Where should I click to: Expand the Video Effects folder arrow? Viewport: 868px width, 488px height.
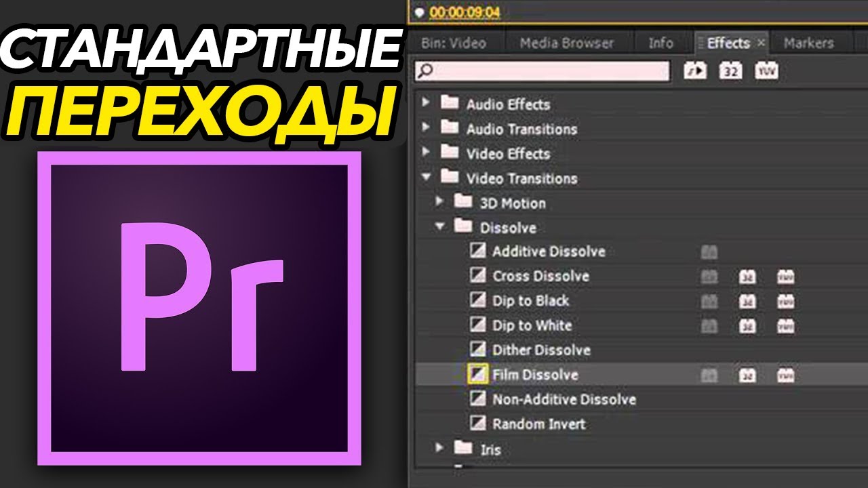426,152
